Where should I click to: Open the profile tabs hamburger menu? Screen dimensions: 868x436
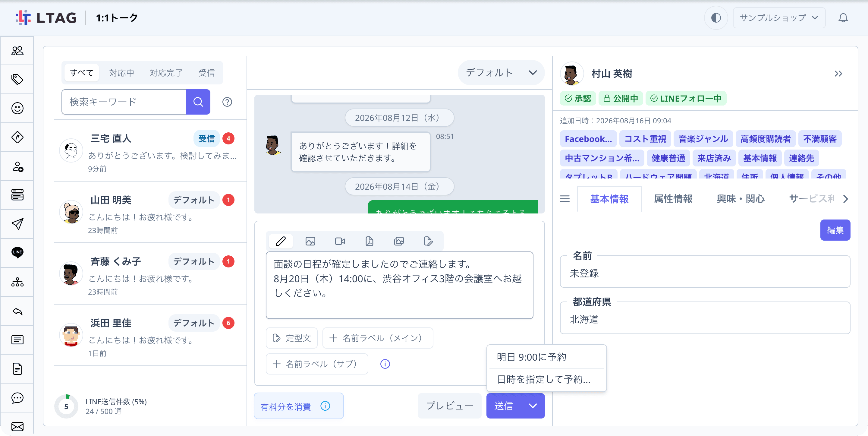click(565, 199)
